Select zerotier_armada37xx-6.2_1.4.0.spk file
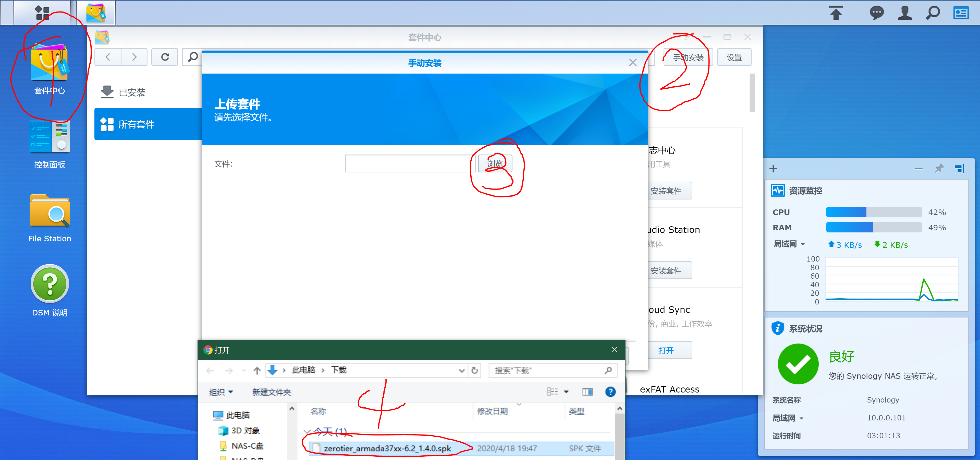Screen dimensions: 980x460 461,449
